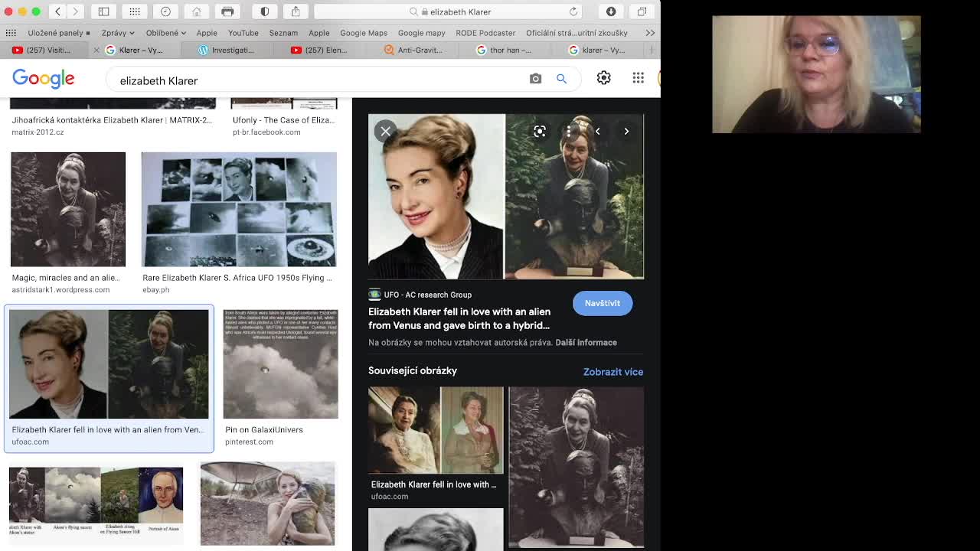
Task: Go to the Home page icon
Action: pos(196,11)
